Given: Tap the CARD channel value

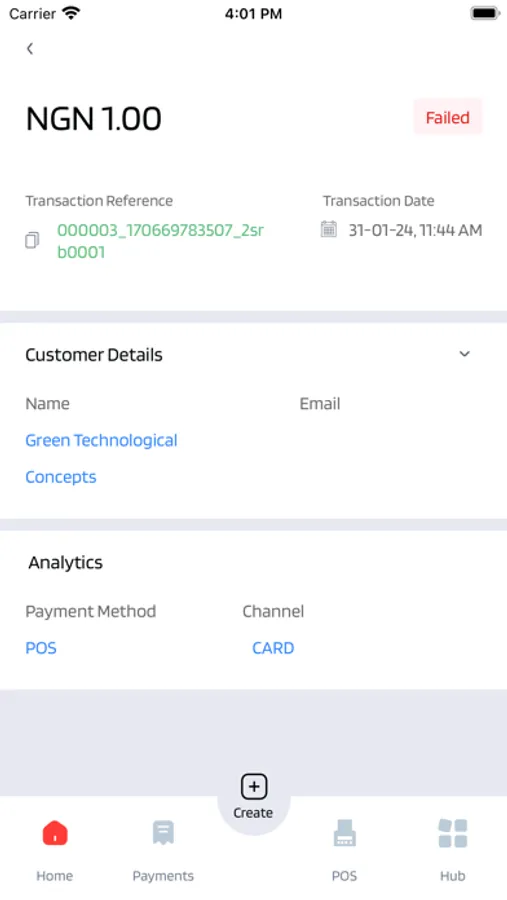Looking at the screenshot, I should point(273,647).
